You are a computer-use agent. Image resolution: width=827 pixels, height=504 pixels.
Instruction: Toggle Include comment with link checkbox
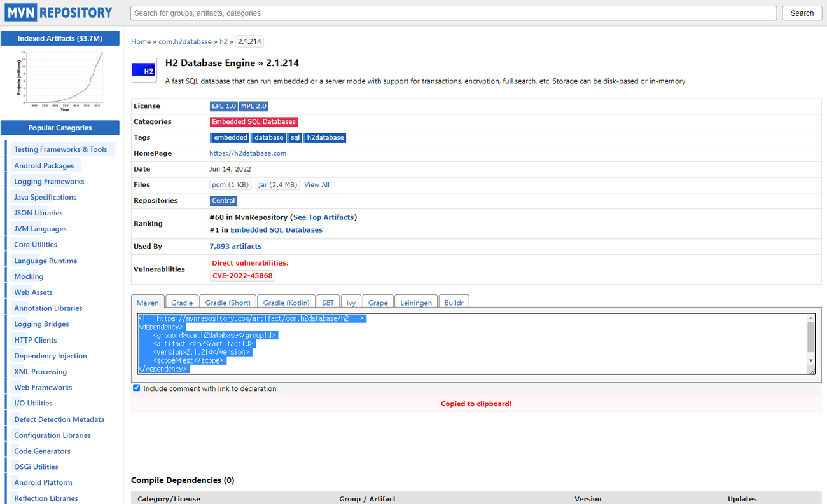point(136,388)
